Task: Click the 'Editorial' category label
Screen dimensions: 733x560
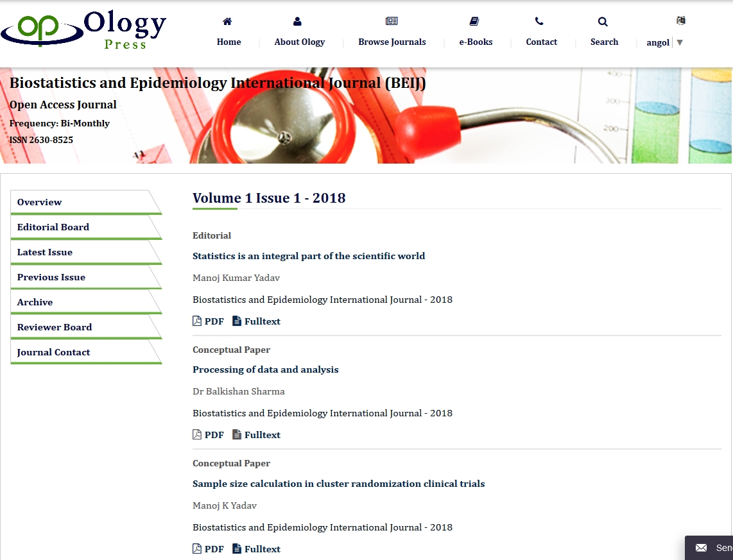Action: (x=212, y=235)
